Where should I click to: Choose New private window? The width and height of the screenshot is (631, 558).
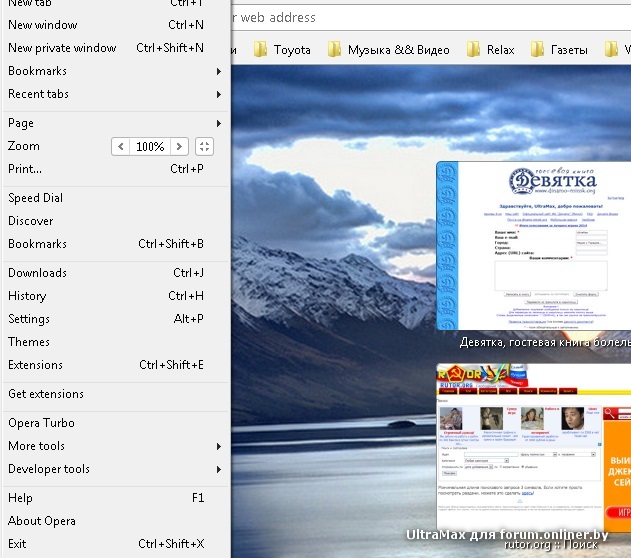tap(115, 48)
